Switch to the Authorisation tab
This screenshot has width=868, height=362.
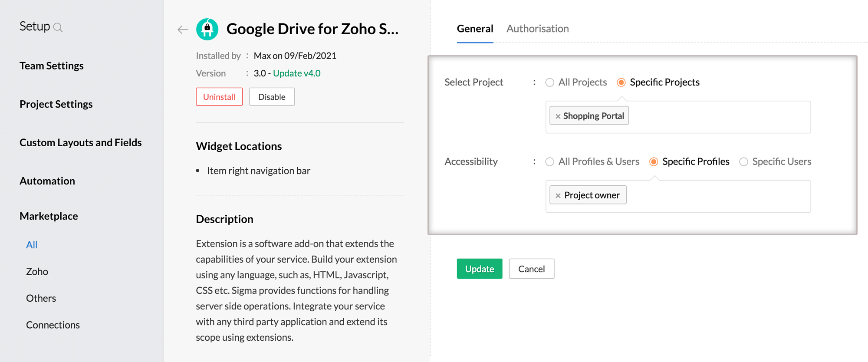click(x=537, y=29)
